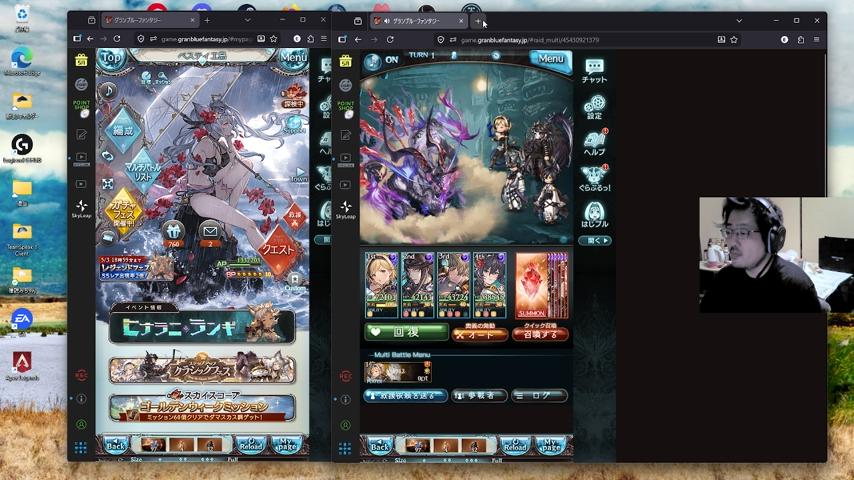Viewport: 854px width, 480px height.
Task: Click the music note icon on home screen
Action: (108, 90)
